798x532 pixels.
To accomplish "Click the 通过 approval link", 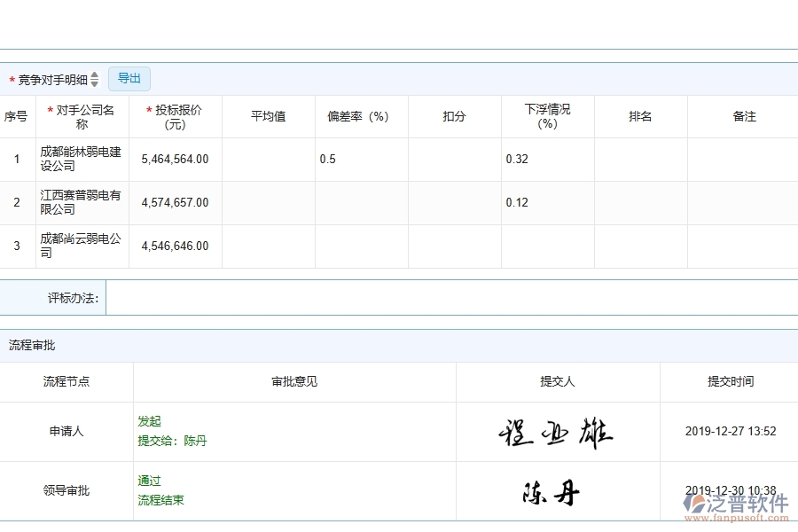I will pyautogui.click(x=148, y=480).
